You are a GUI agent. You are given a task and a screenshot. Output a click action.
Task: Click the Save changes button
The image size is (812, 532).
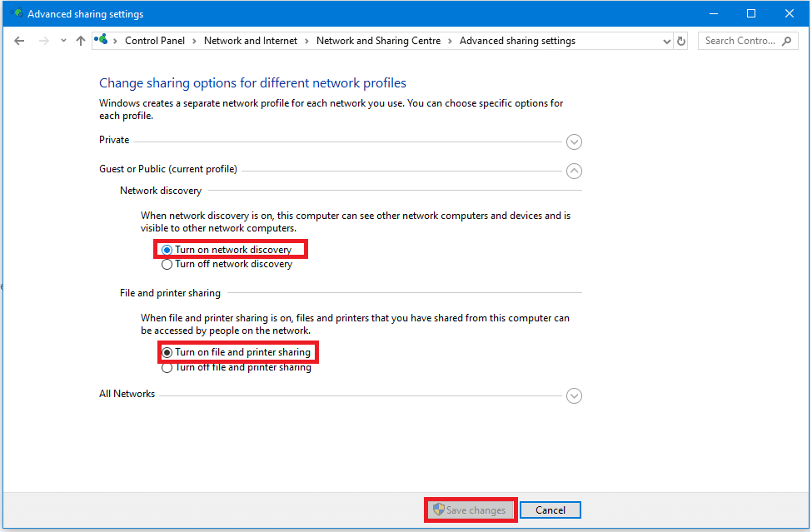471,510
